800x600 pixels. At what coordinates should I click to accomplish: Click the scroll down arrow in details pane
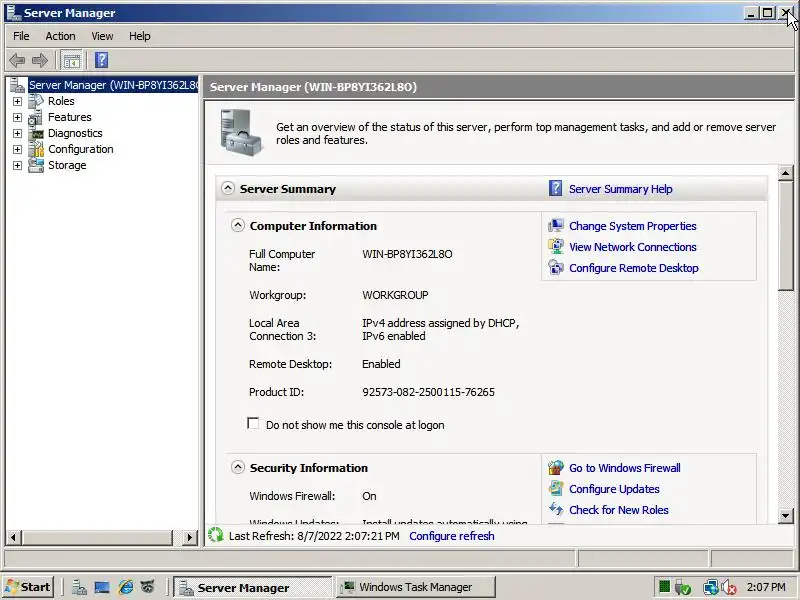tap(786, 516)
